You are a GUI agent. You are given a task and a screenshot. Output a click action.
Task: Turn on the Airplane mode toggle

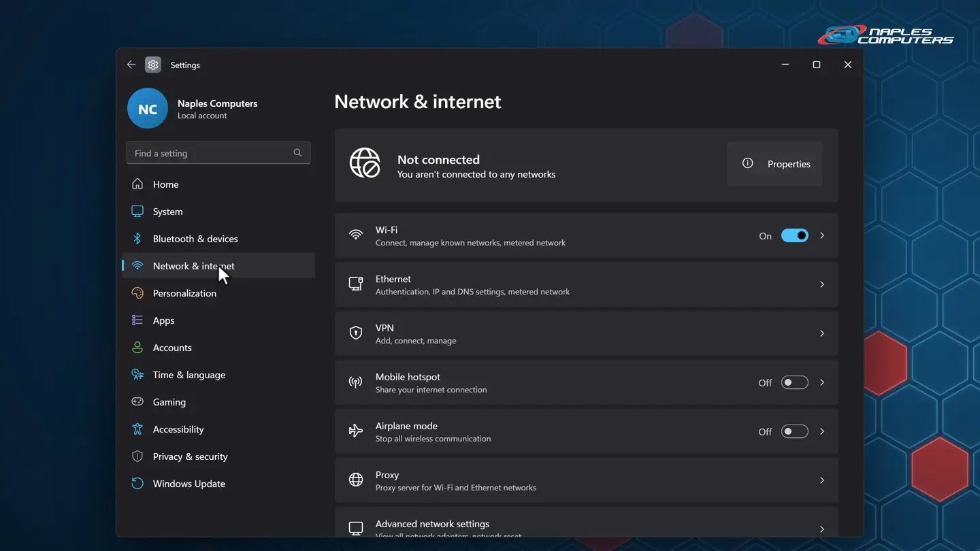794,431
